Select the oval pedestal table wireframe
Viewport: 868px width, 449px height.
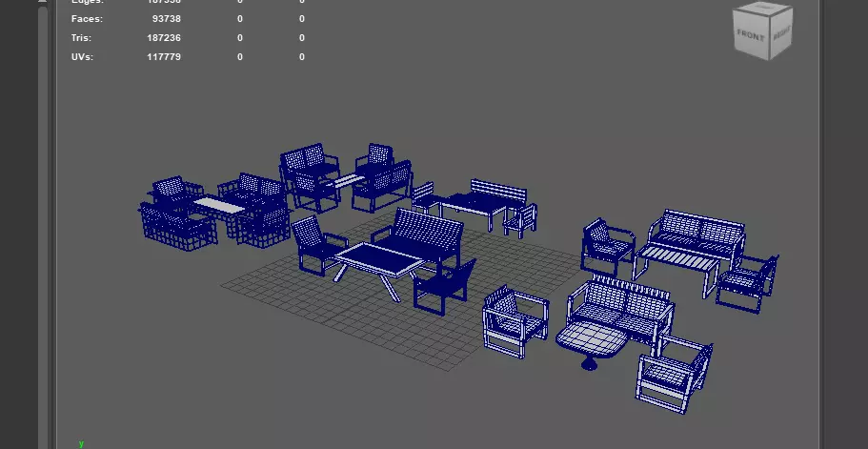[592, 342]
